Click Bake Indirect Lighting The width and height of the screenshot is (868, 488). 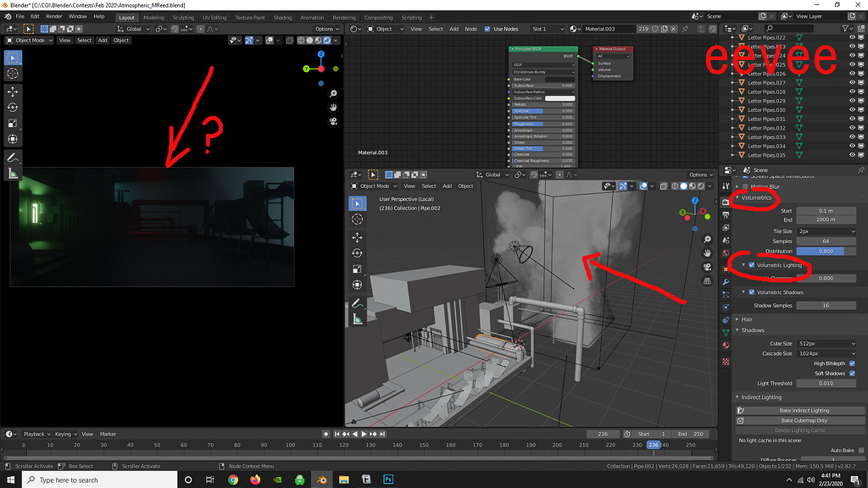[800, 411]
